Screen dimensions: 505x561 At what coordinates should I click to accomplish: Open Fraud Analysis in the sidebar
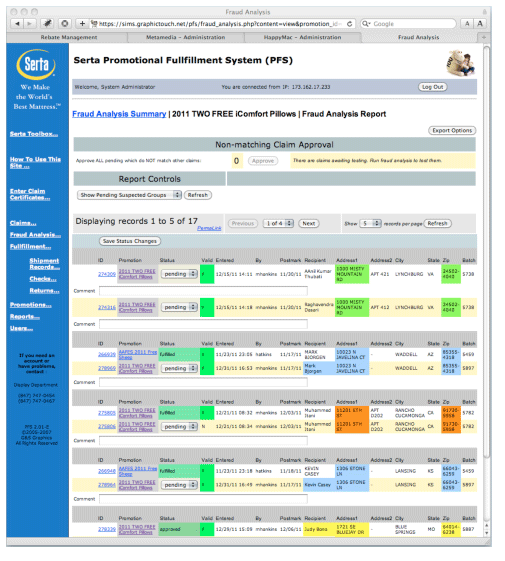click(35, 235)
